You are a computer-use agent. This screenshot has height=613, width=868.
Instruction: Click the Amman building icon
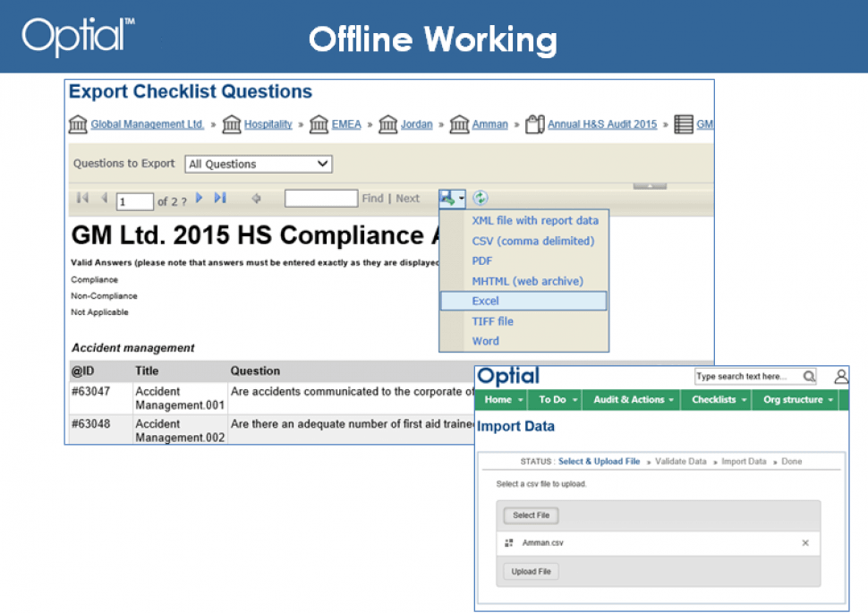(459, 124)
